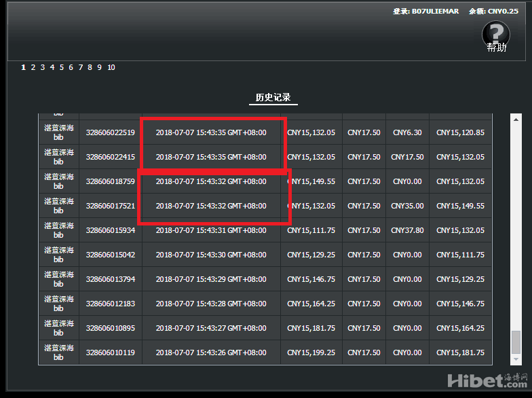532x398 pixels.
Task: Open page 5 of history records
Action: (61, 67)
